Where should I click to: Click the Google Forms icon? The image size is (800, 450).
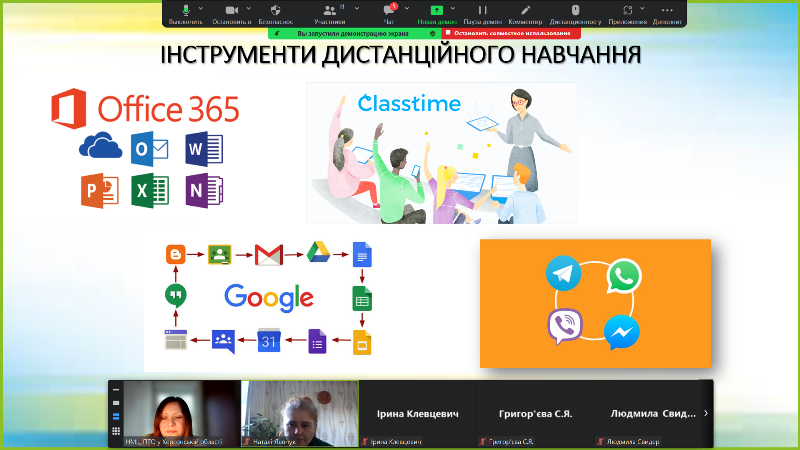click(317, 341)
